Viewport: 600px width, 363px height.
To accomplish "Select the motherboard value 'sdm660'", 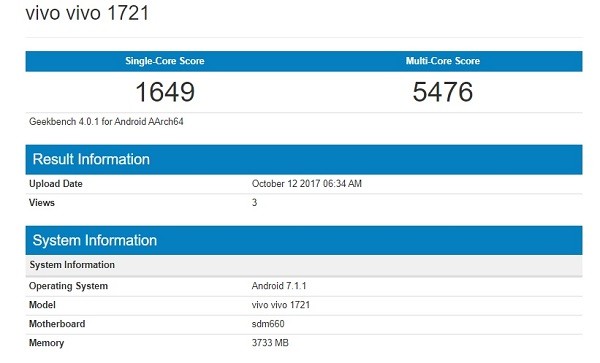I will click(x=268, y=324).
